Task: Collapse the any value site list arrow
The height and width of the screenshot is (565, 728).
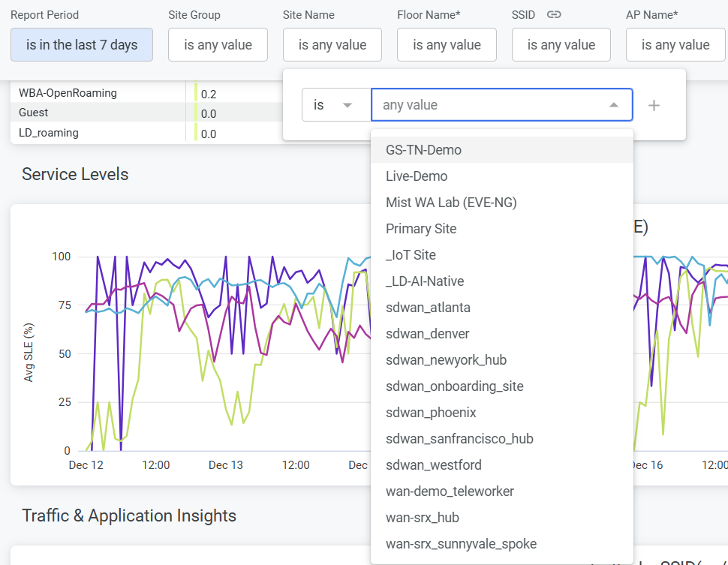Action: [614, 105]
